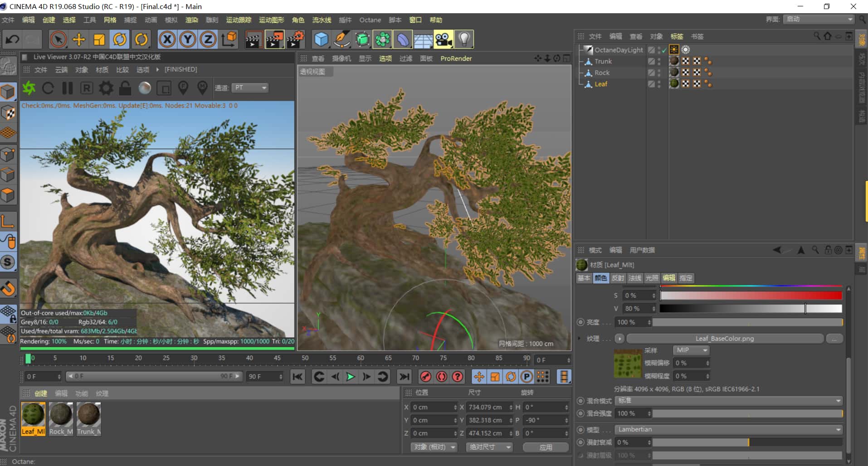This screenshot has height=466, width=868.
Task: Open the 对象 (相对) coordinate dropdown
Action: coord(434,447)
